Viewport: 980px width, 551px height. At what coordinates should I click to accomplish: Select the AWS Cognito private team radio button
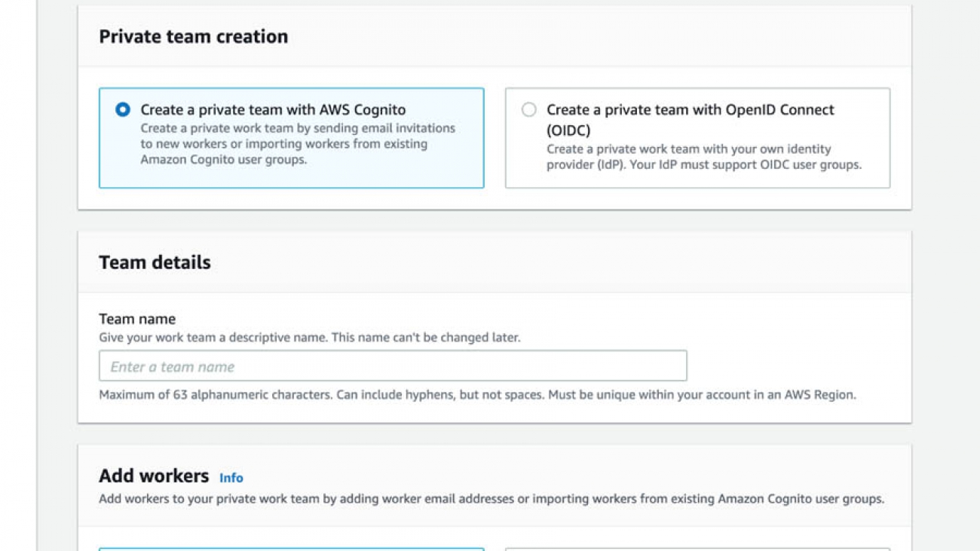point(122,110)
